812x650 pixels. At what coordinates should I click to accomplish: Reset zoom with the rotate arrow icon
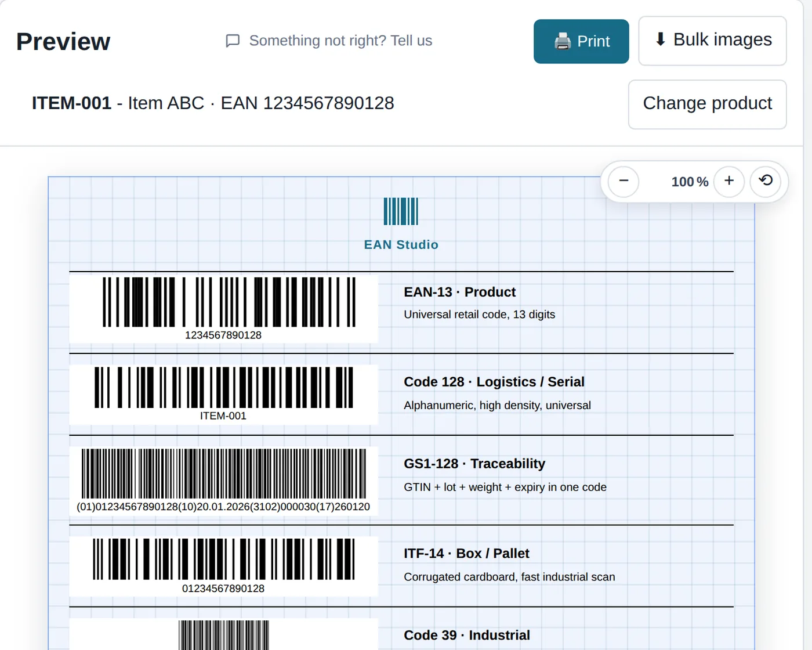pyautogui.click(x=766, y=181)
